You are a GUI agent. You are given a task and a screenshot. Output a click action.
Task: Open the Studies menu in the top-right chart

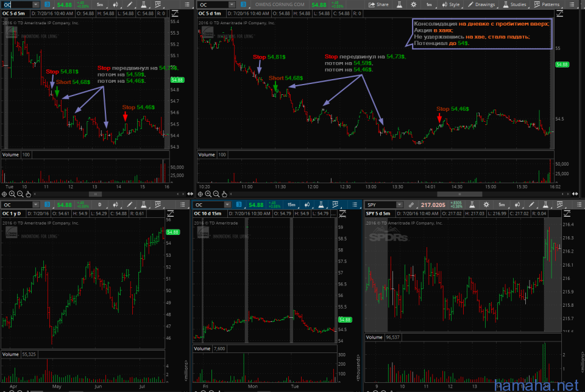coord(514,4)
